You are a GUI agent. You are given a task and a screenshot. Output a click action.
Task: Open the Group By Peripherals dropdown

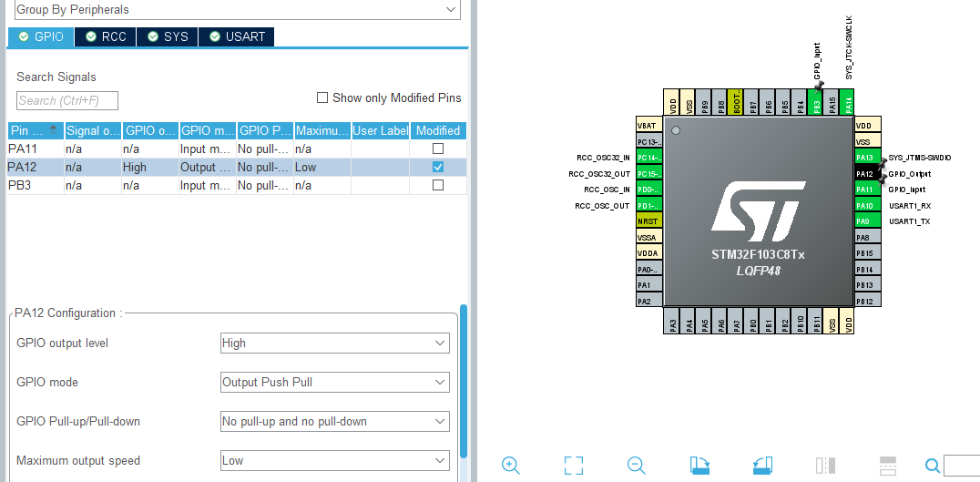(238, 9)
